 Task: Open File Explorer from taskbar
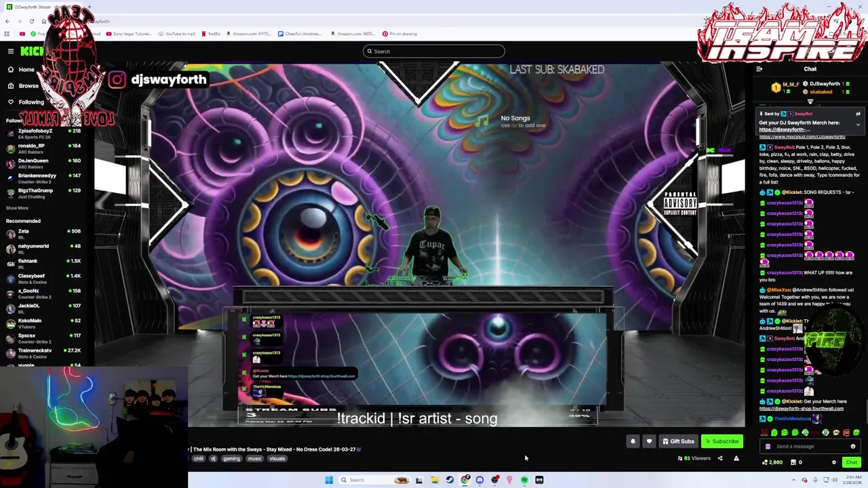tap(435, 480)
